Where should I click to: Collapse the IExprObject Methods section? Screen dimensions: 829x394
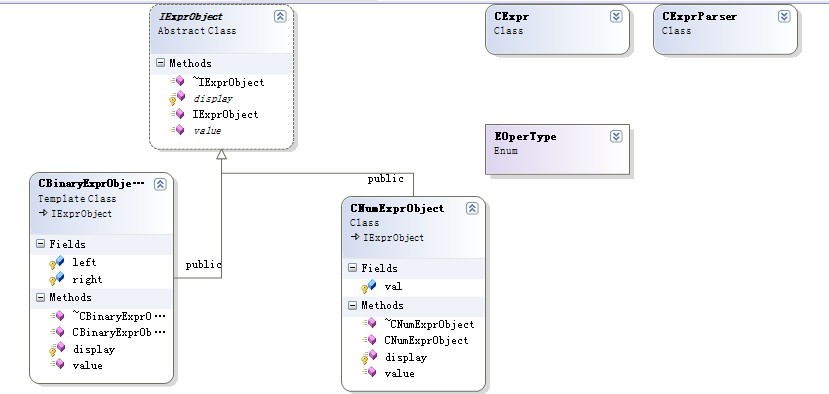tap(160, 63)
